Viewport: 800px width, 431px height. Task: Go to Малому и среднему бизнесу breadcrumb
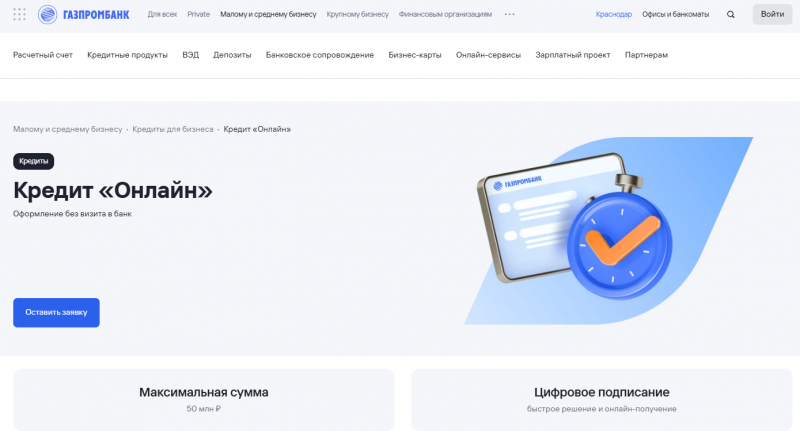(68, 130)
